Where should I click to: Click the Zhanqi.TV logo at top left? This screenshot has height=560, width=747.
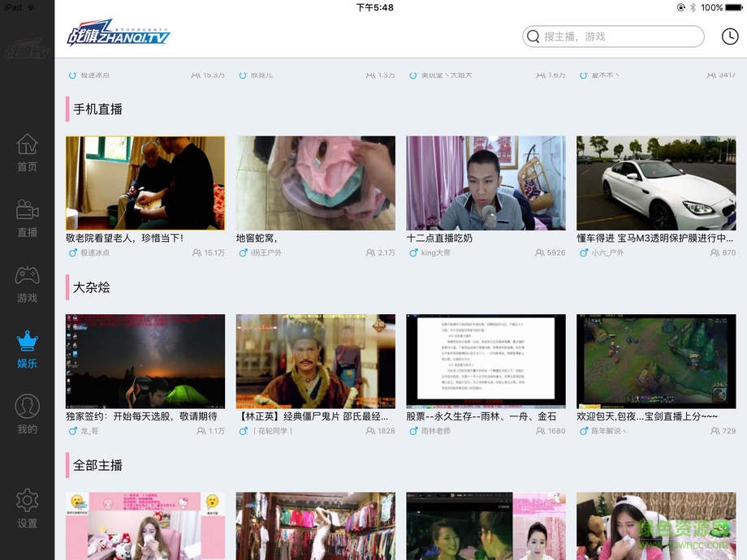tap(116, 36)
